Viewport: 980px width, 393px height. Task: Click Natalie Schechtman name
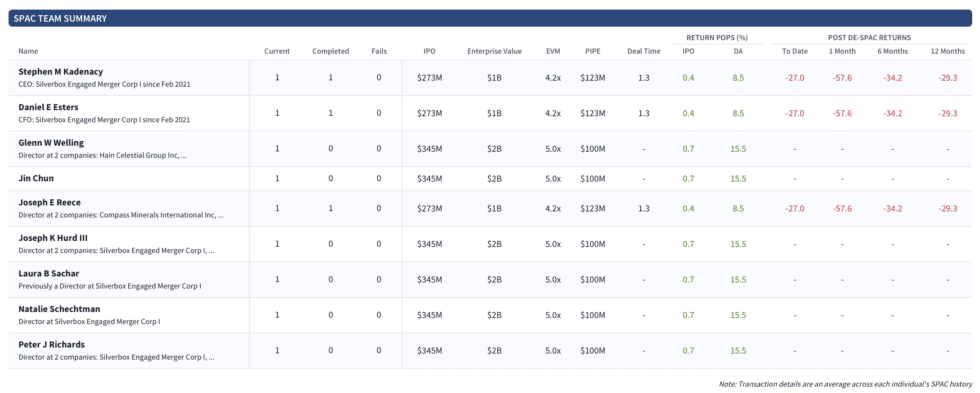[59, 309]
